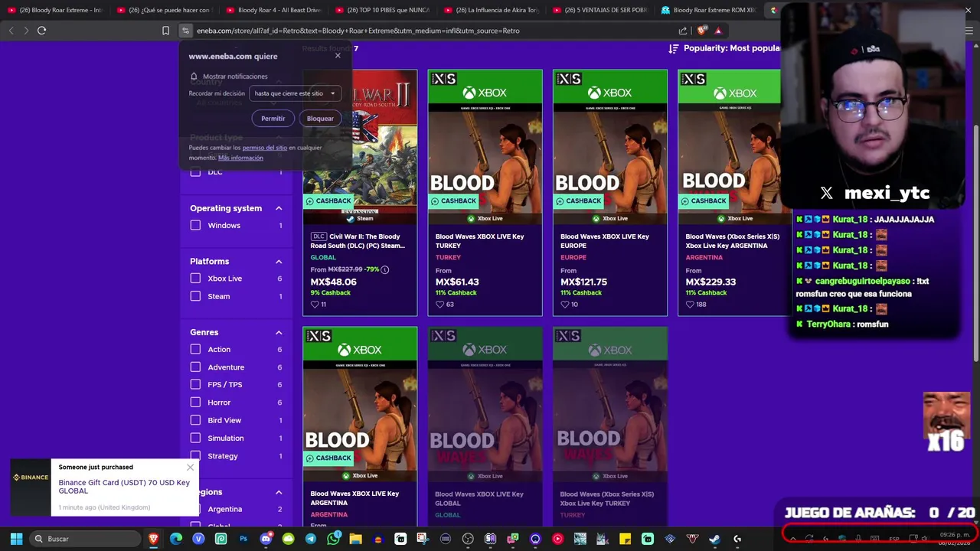
Task: Open the 'Más información' link
Action: point(240,158)
